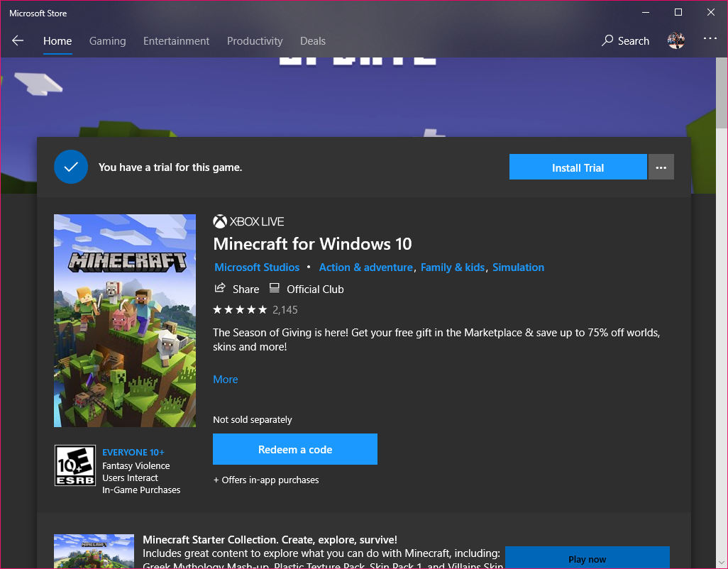Viewport: 728px width, 569px height.
Task: Minimize the Microsoft Store window
Action: click(646, 12)
